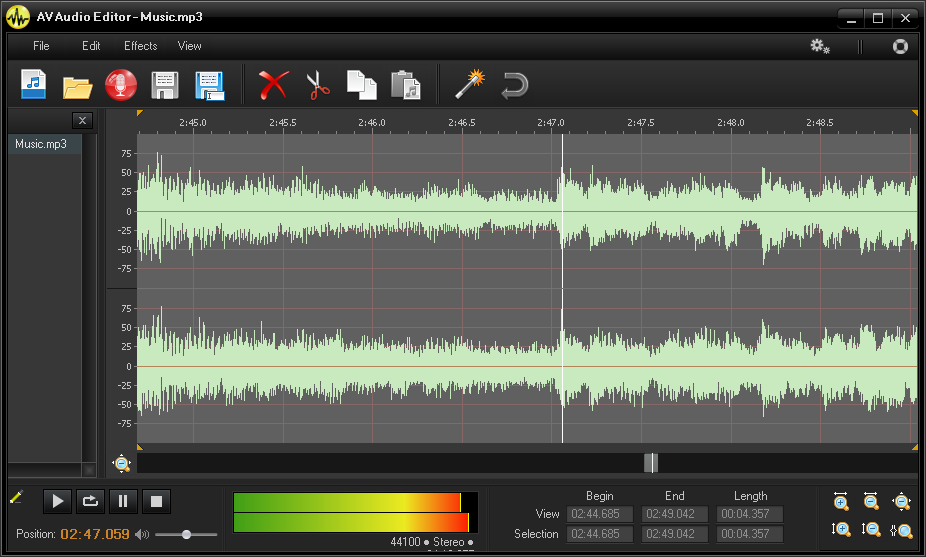926x557 pixels.
Task: Click the Selection Begin time field
Action: pos(600,534)
